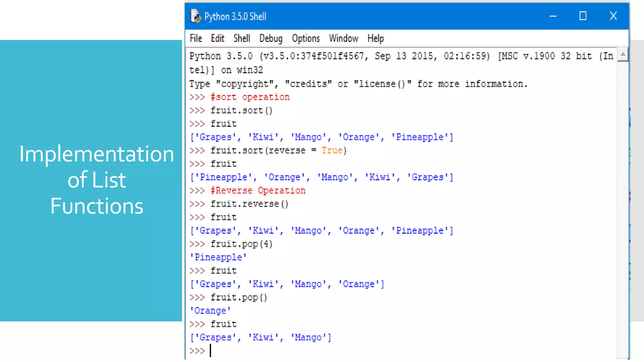Screen dimensions: 644x362
Task: Maximize the Python Shell window
Action: coord(583,16)
